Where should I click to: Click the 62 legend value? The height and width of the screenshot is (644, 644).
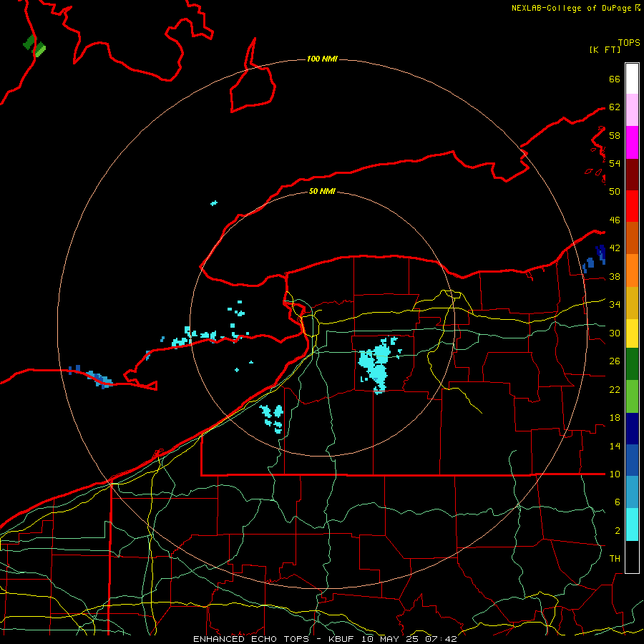point(615,107)
